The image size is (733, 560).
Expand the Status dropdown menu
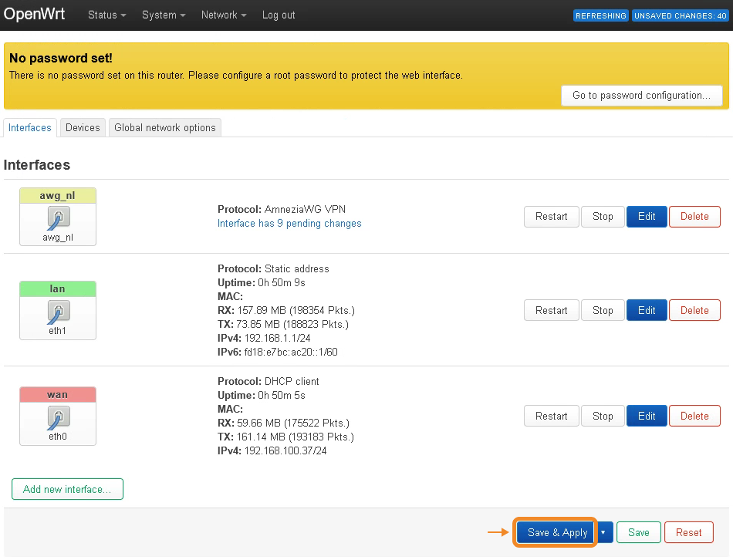tap(106, 15)
